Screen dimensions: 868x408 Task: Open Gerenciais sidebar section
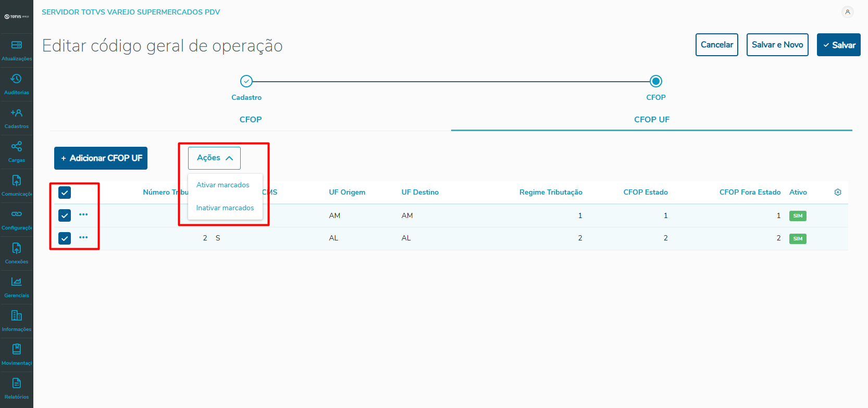[17, 287]
